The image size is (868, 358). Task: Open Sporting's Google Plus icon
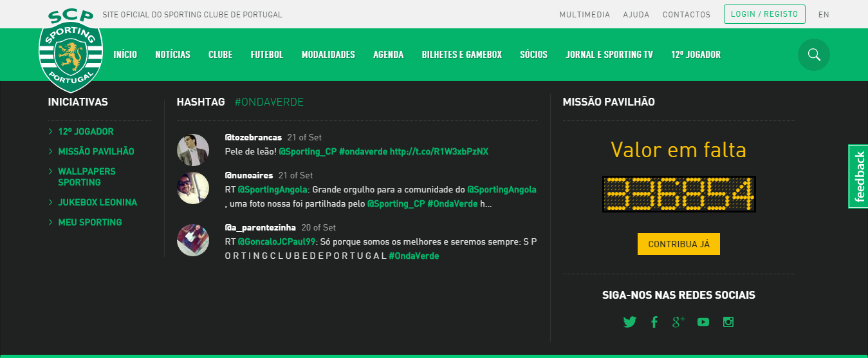[x=678, y=322]
